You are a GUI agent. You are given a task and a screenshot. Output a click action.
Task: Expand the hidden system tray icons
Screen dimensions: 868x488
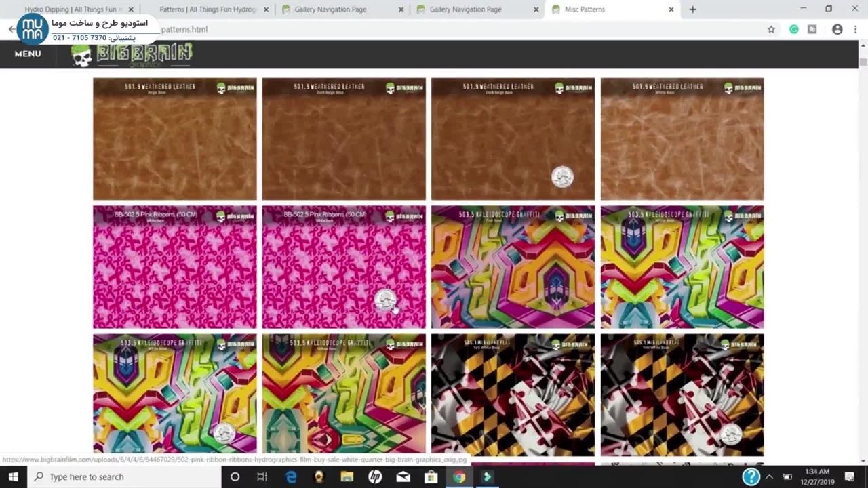[770, 476]
